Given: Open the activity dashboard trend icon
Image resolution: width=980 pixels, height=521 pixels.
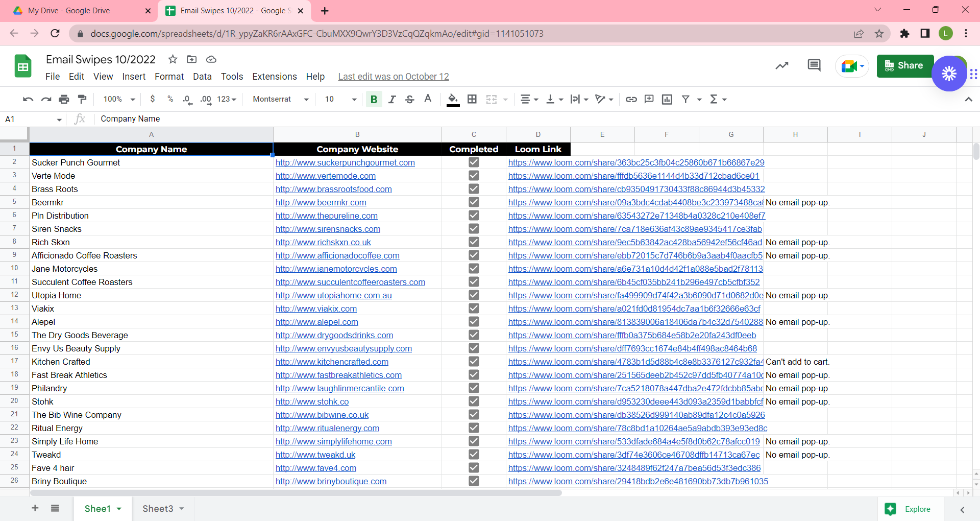Looking at the screenshot, I should click(782, 65).
